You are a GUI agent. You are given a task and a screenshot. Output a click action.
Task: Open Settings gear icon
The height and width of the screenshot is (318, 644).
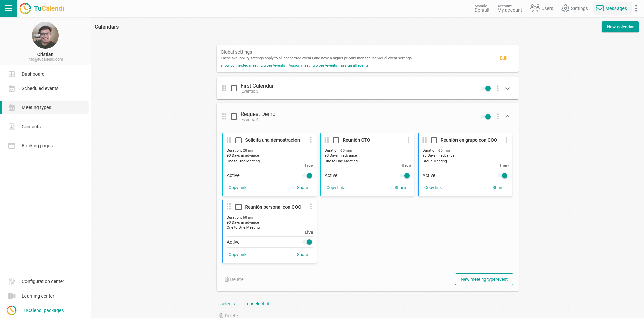(565, 8)
